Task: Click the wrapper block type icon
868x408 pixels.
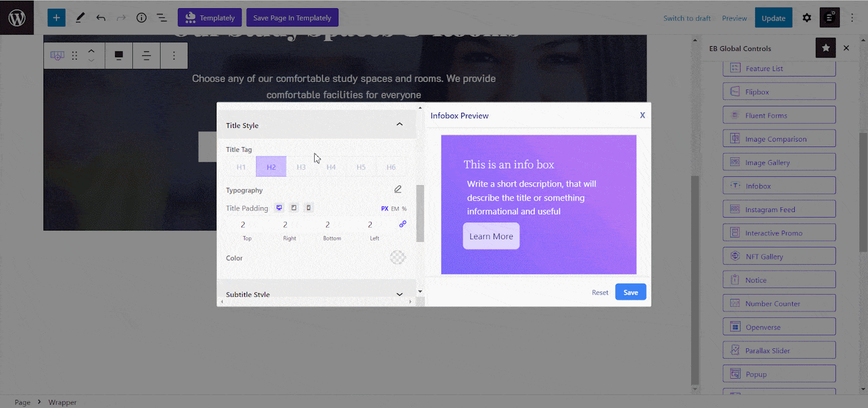Action: point(57,55)
